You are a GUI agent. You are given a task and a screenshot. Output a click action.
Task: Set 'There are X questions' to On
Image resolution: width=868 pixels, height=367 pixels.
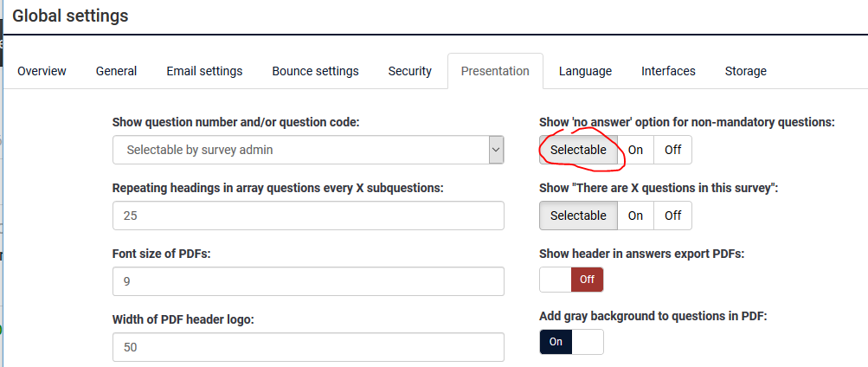635,216
